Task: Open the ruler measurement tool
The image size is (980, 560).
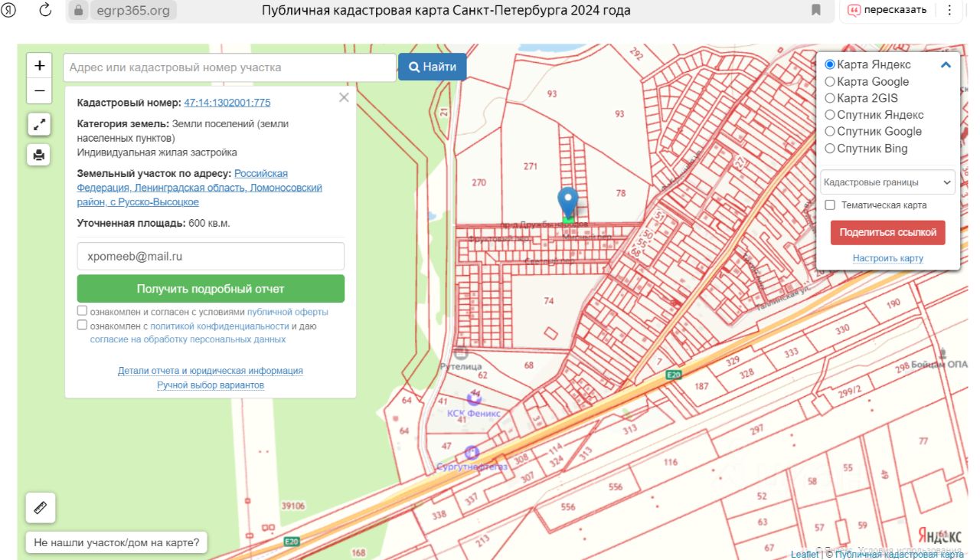Action: [x=41, y=507]
